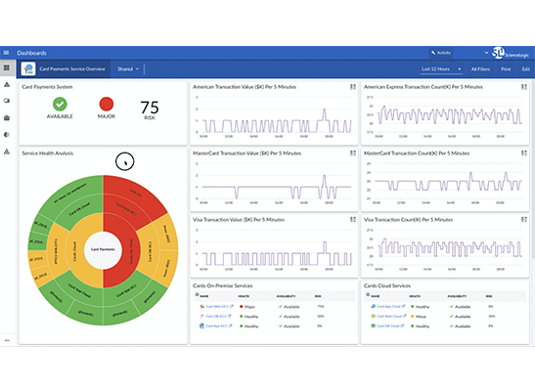Sort Cloud Services table by Risk column
Viewport: 535px width, 392px height.
coord(489,296)
